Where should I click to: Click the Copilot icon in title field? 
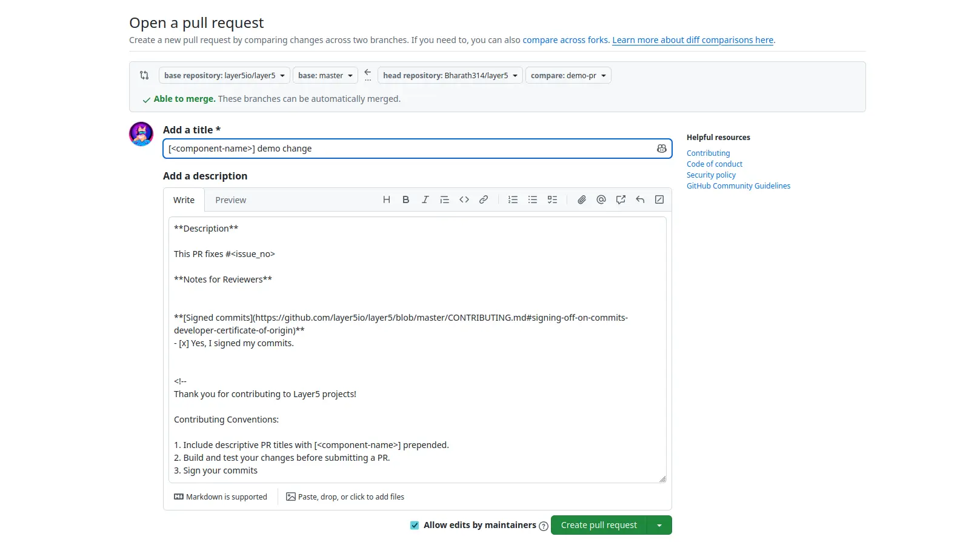(661, 149)
